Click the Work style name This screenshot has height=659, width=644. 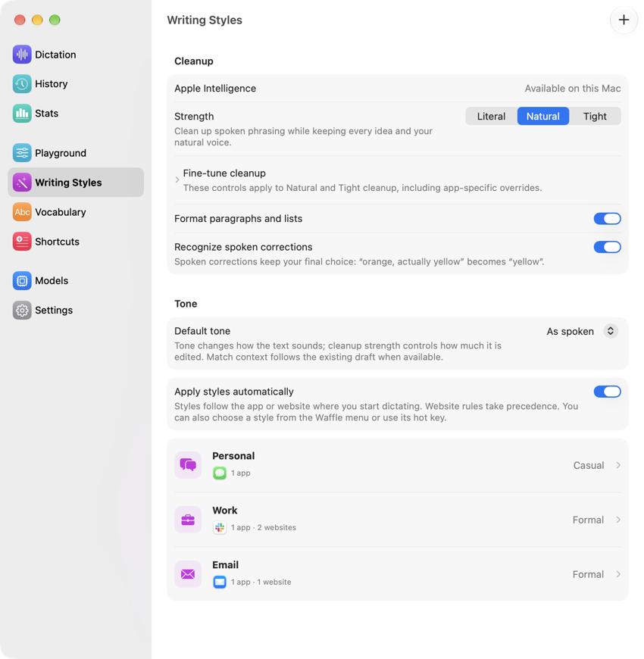point(225,511)
